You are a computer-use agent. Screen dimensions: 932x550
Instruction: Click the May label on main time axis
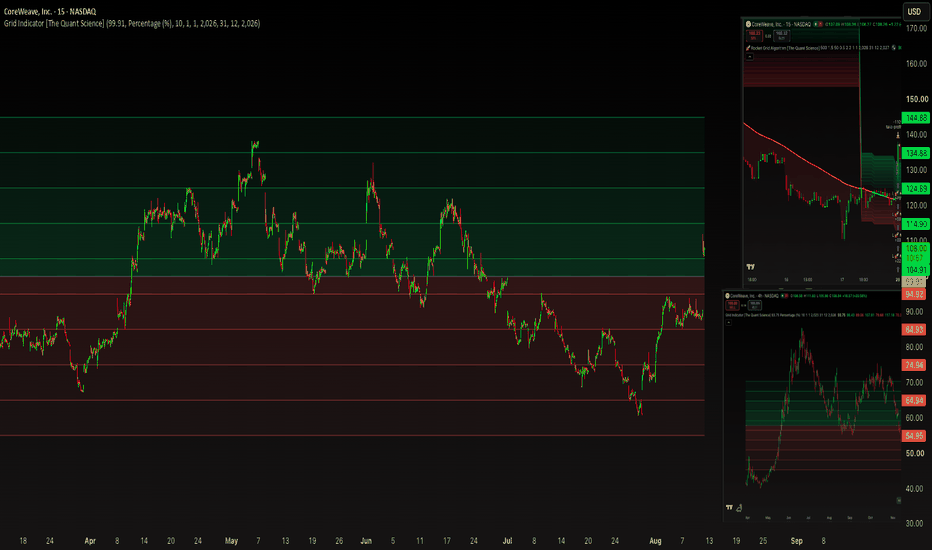231,541
